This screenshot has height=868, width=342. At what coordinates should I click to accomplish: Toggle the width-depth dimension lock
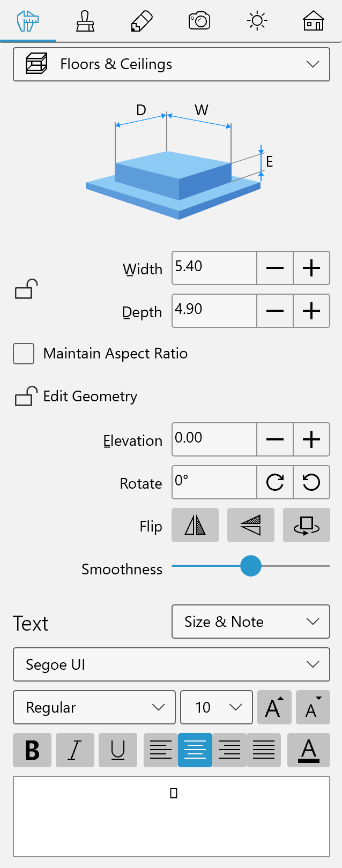pos(26,289)
